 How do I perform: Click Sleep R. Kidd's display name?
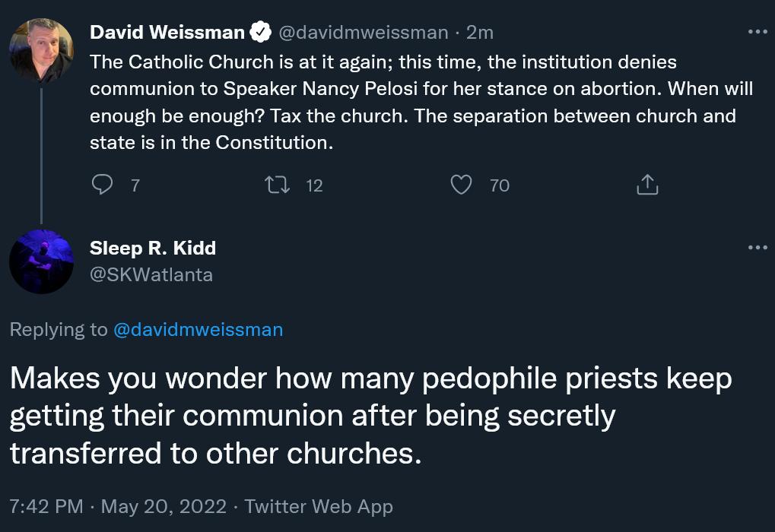pos(152,248)
